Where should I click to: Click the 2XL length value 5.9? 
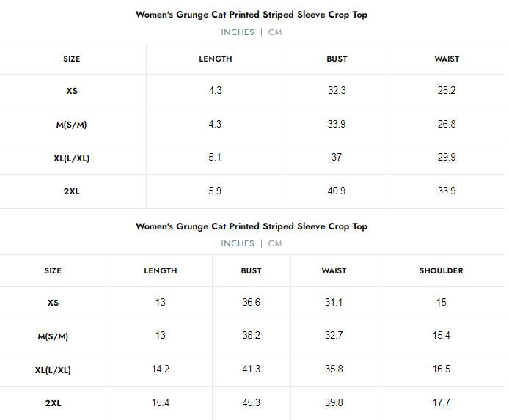(215, 191)
